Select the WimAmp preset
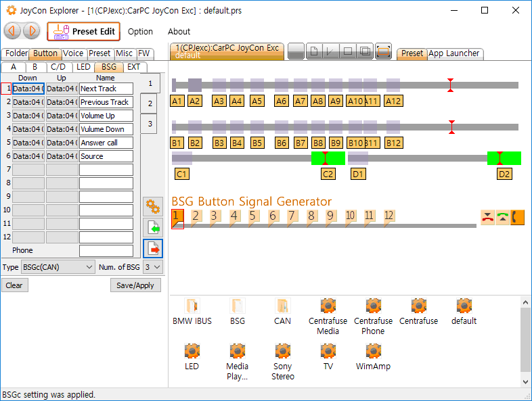This screenshot has height=401, width=532. [x=373, y=357]
